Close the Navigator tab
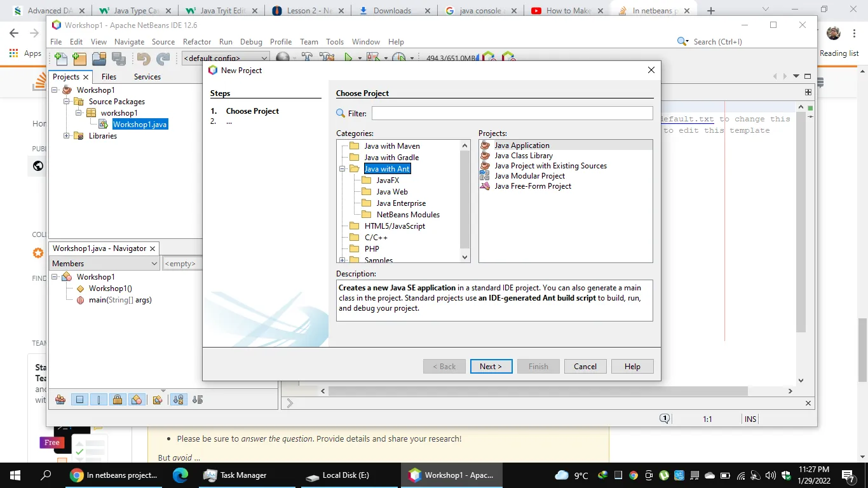This screenshot has width=868, height=488. [x=153, y=249]
